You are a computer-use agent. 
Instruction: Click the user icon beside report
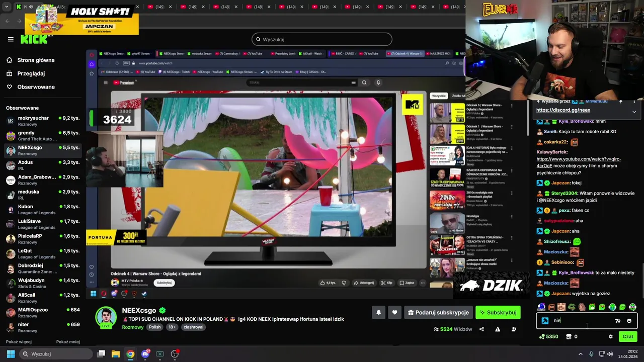[x=514, y=329]
